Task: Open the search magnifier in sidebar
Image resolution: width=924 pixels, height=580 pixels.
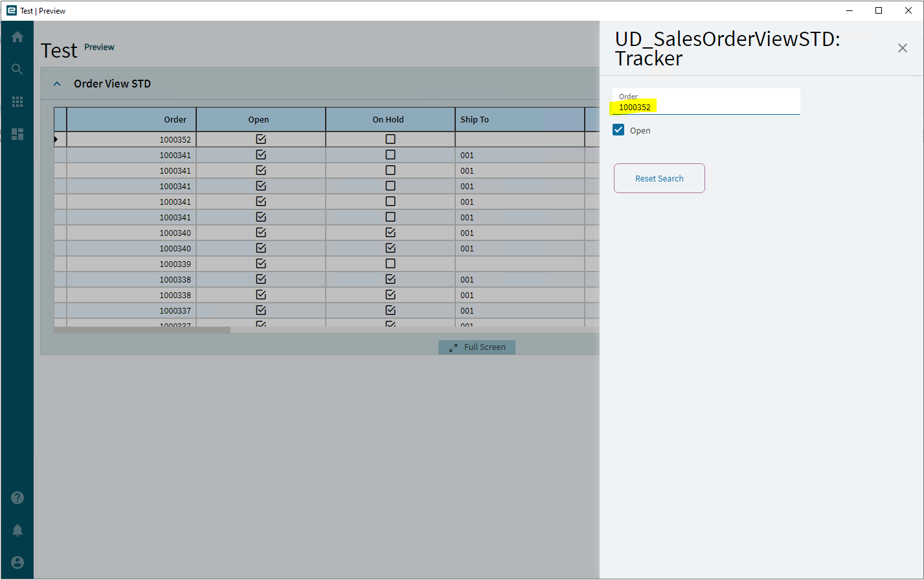Action: pyautogui.click(x=17, y=69)
